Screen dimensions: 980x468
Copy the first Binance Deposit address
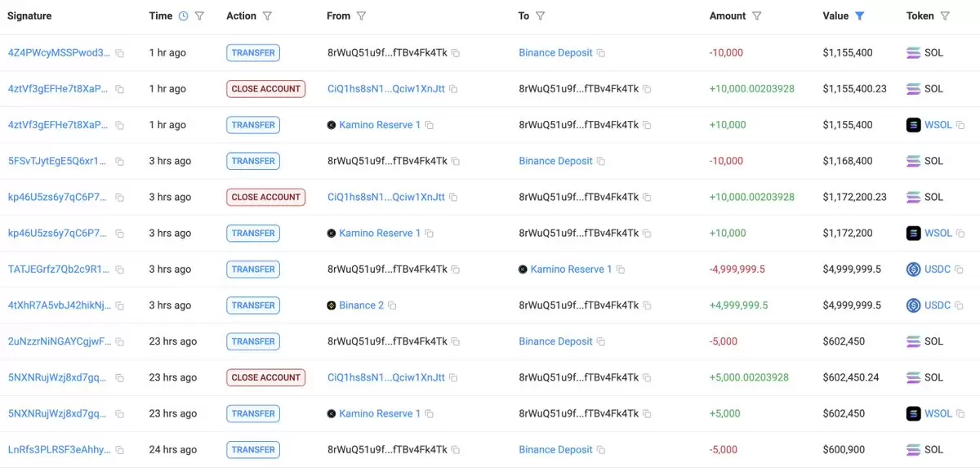601,53
